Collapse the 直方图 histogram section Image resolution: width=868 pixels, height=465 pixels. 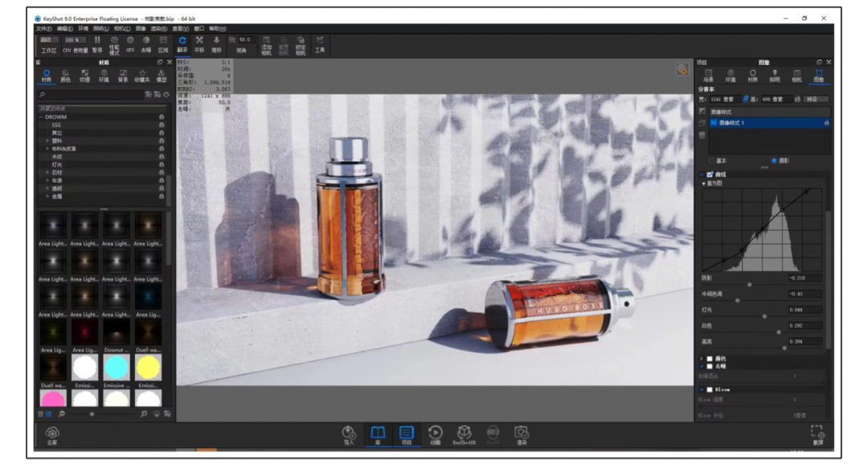[x=704, y=183]
